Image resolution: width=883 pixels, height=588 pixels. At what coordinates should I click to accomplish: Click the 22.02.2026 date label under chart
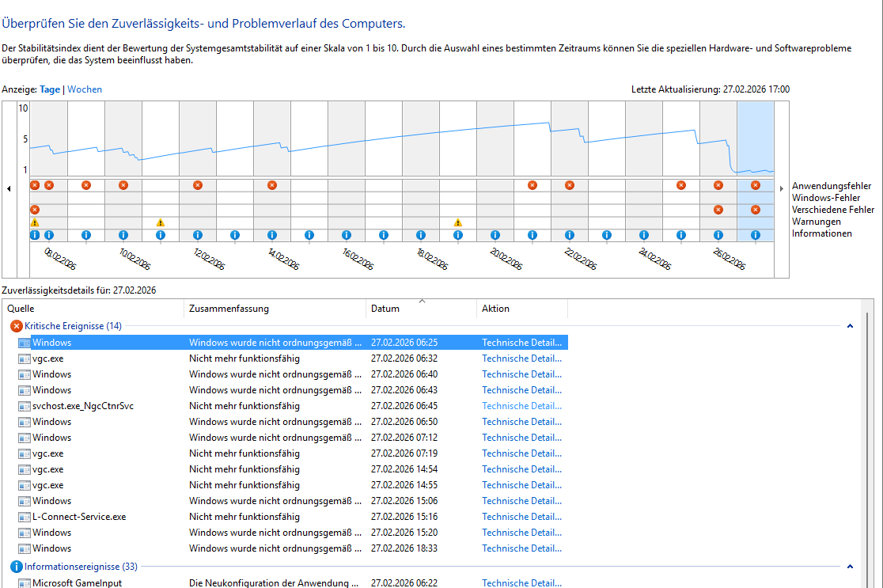580,259
